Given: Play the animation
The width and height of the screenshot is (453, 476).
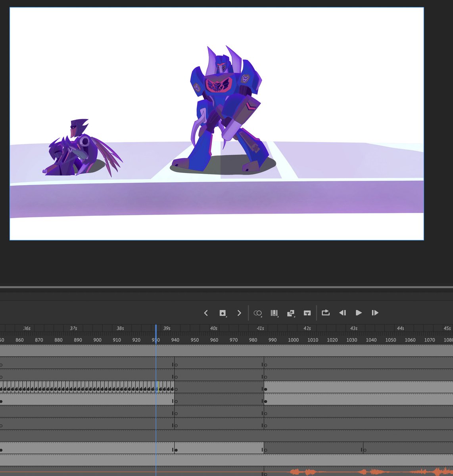Looking at the screenshot, I should click(x=359, y=313).
